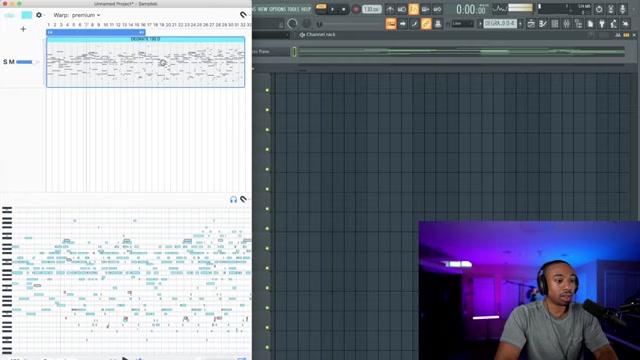Add a new track with plus icon
This screenshot has height=360, width=640.
23,29
